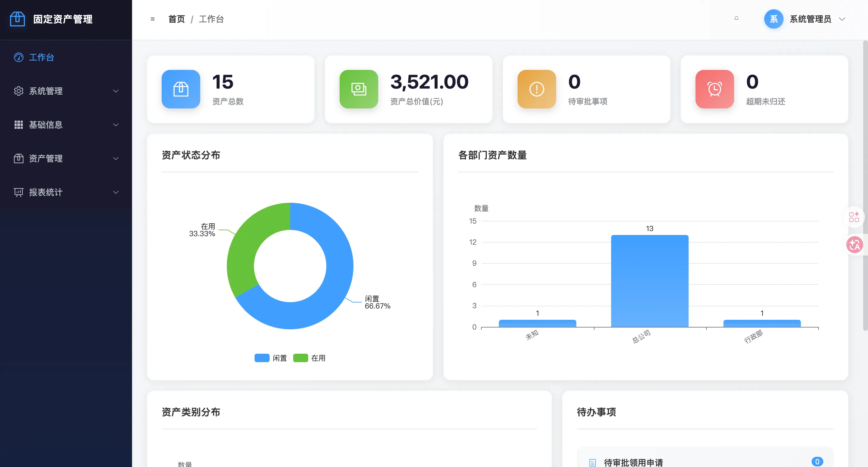Click the page vertical scrollbar thumb

pos(865,185)
